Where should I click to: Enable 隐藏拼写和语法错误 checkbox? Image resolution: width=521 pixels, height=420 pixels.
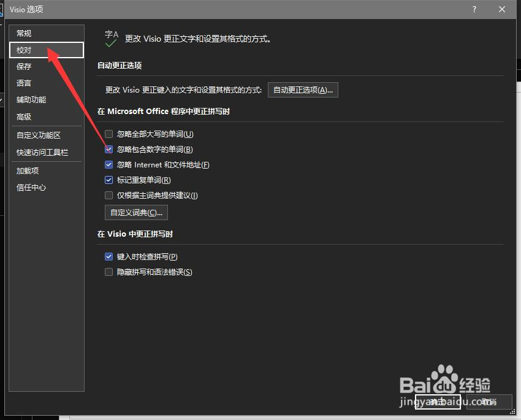108,272
